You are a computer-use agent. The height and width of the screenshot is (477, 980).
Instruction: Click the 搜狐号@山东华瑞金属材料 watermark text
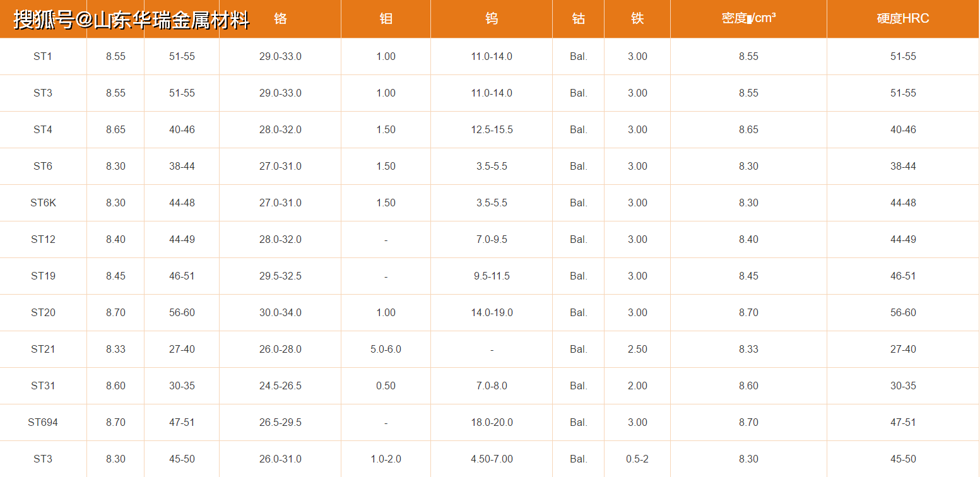coord(132,20)
